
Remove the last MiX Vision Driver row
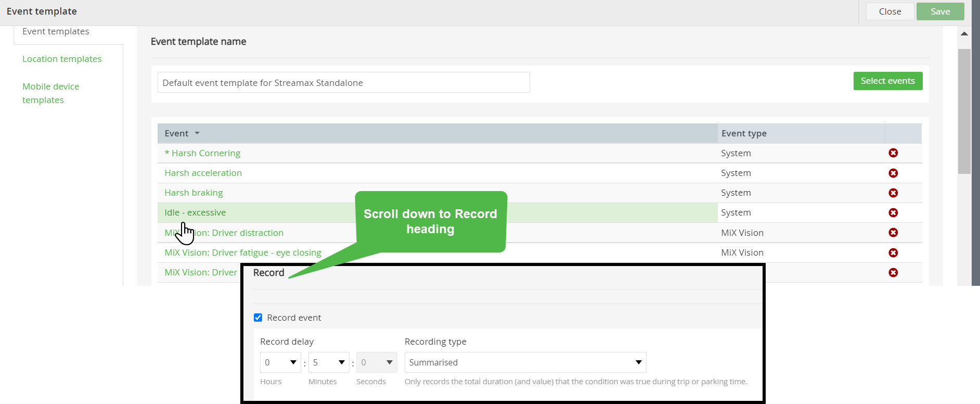893,272
